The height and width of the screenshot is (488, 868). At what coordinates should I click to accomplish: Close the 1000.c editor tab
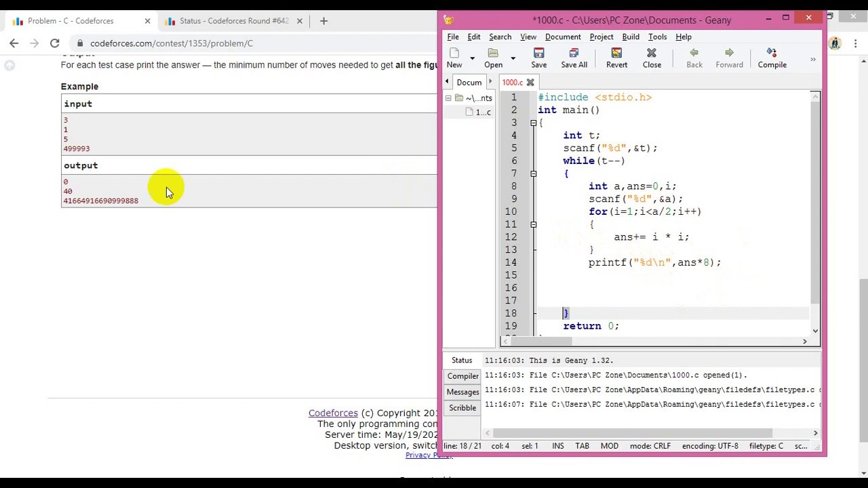(530, 83)
